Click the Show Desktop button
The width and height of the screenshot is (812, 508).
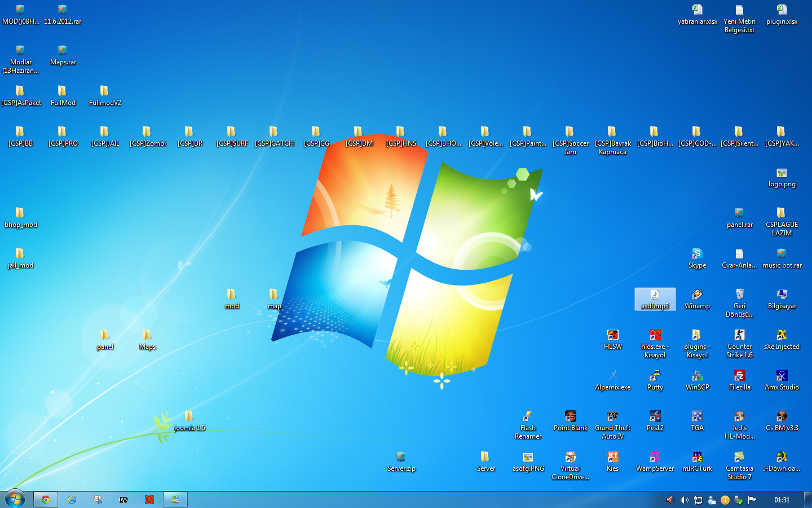807,500
